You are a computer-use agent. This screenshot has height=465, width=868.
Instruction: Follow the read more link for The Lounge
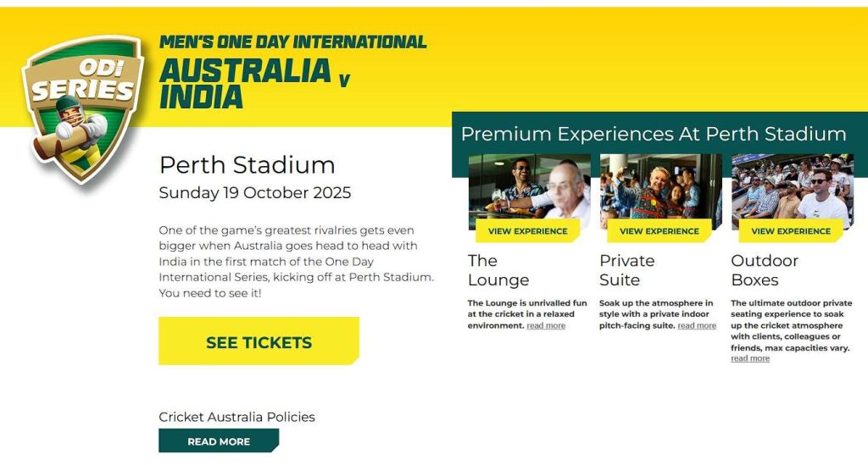[546, 326]
